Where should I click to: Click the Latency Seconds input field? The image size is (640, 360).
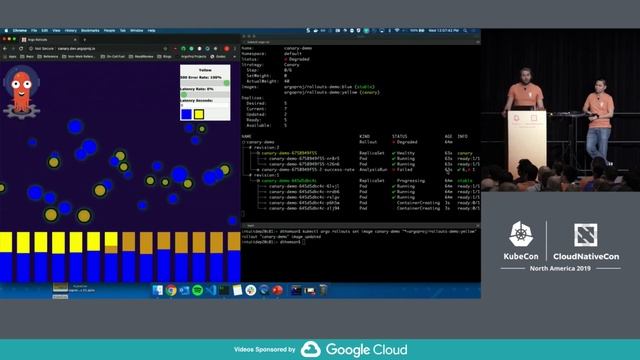click(205, 105)
